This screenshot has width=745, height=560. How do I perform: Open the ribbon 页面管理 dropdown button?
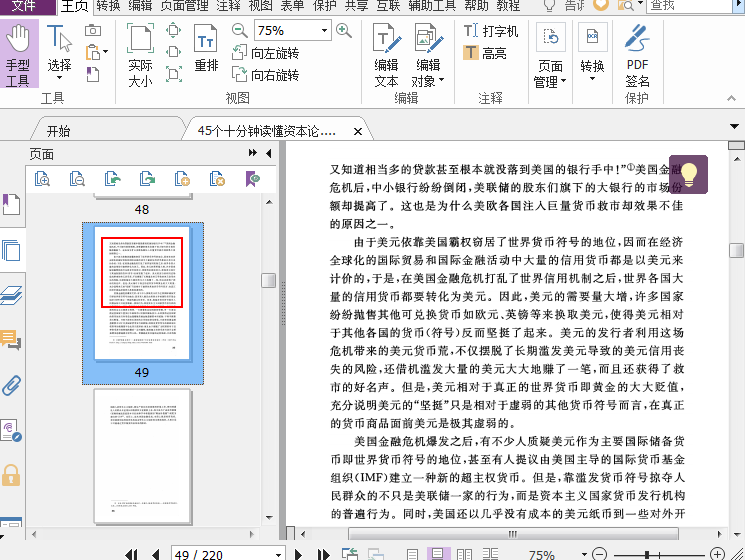tap(551, 56)
